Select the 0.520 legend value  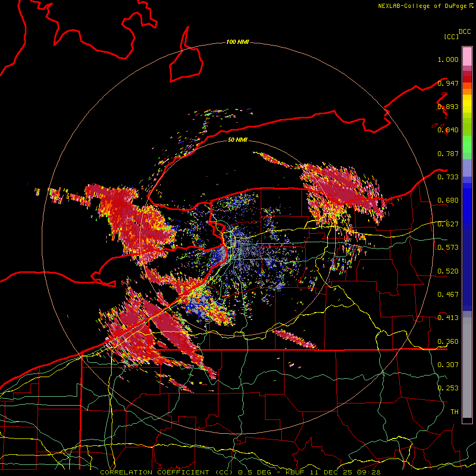coord(448,271)
